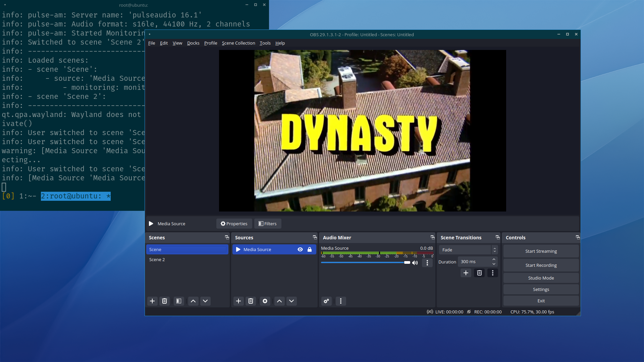Maximize the terminal window
This screenshot has height=362, width=644.
click(256, 5)
